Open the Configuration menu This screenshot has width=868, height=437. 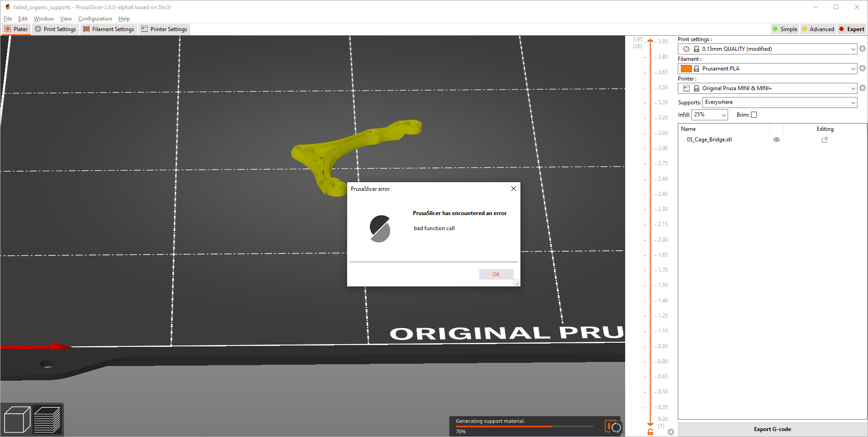click(x=95, y=19)
